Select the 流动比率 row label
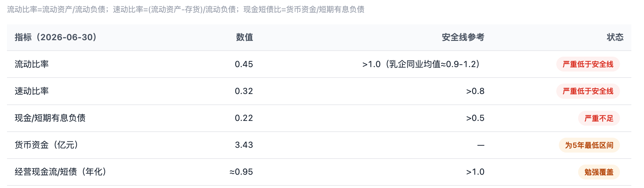 coord(32,64)
